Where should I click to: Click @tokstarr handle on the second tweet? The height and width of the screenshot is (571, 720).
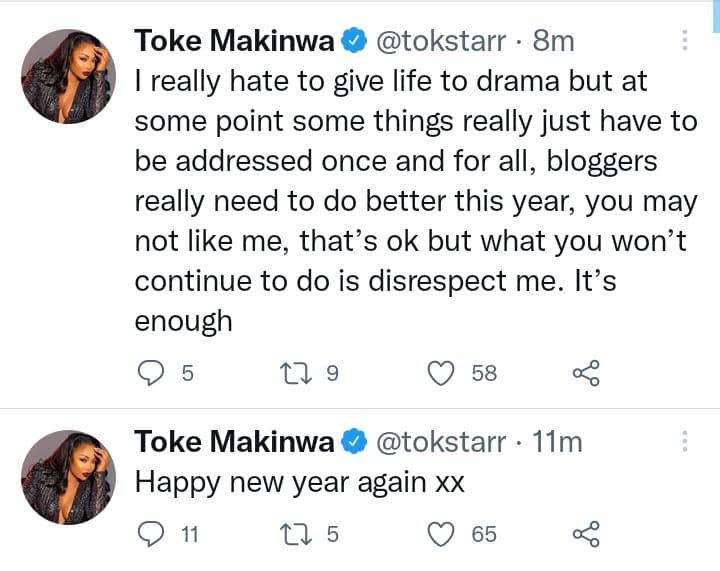440,441
